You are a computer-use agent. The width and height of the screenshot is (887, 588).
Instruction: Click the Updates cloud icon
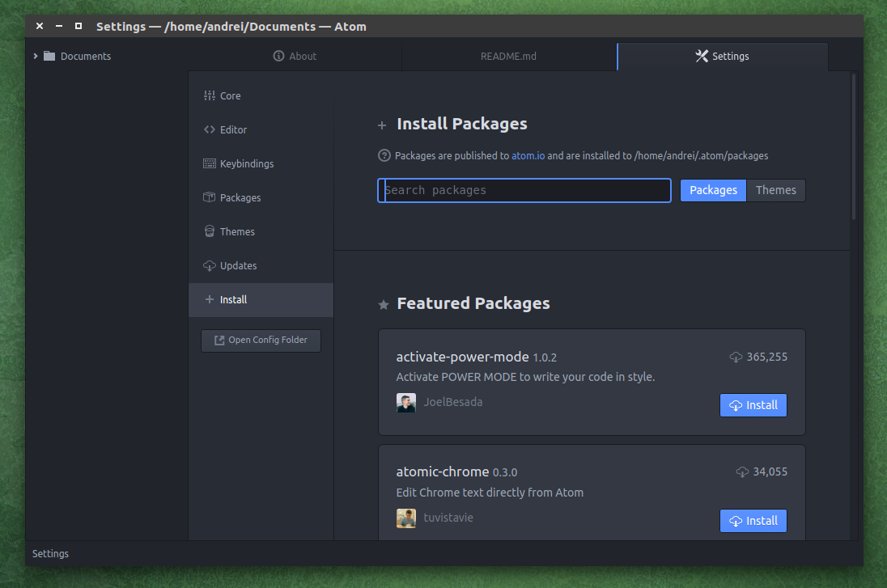(209, 265)
